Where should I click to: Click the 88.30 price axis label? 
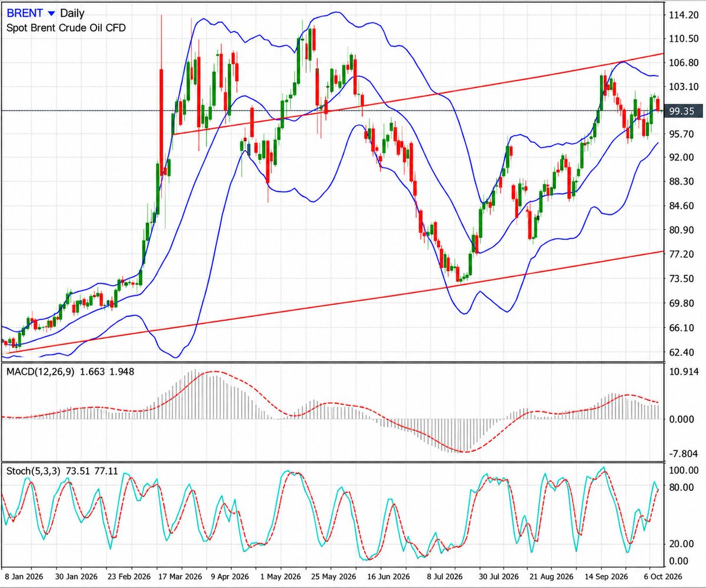(x=681, y=182)
